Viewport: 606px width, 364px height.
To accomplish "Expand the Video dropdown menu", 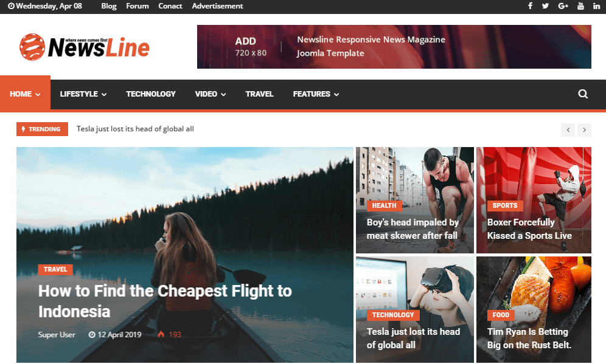I will coord(211,94).
